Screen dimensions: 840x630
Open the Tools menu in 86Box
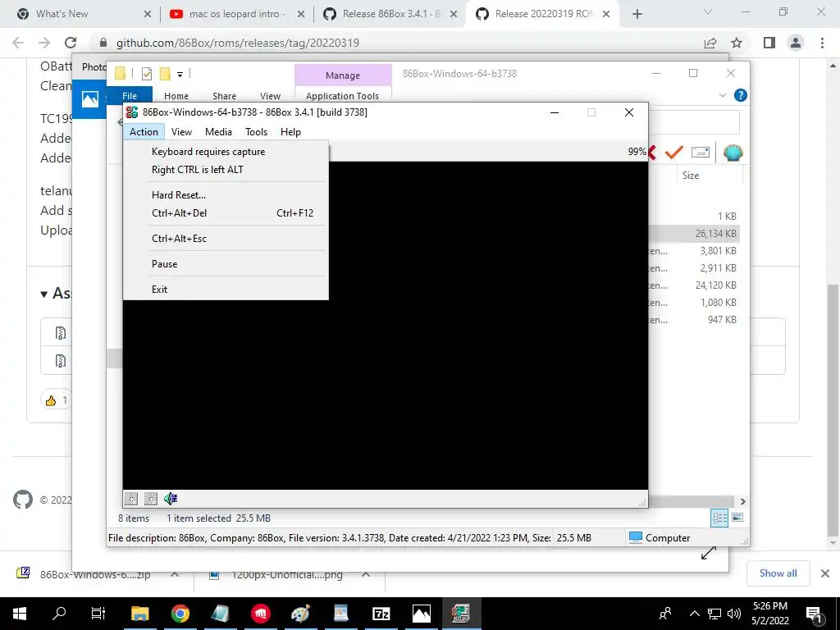(256, 132)
